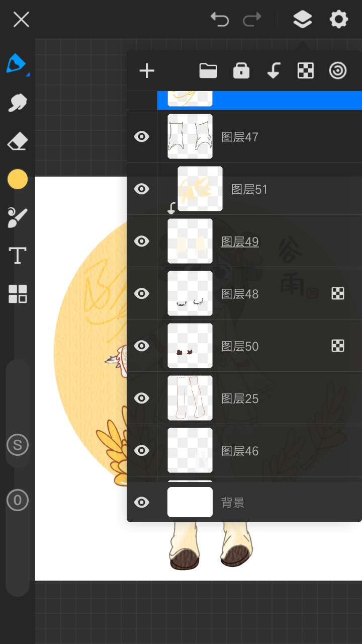Viewport: 362px width, 644px height.
Task: Open the yellow color swatch
Action: (x=18, y=180)
